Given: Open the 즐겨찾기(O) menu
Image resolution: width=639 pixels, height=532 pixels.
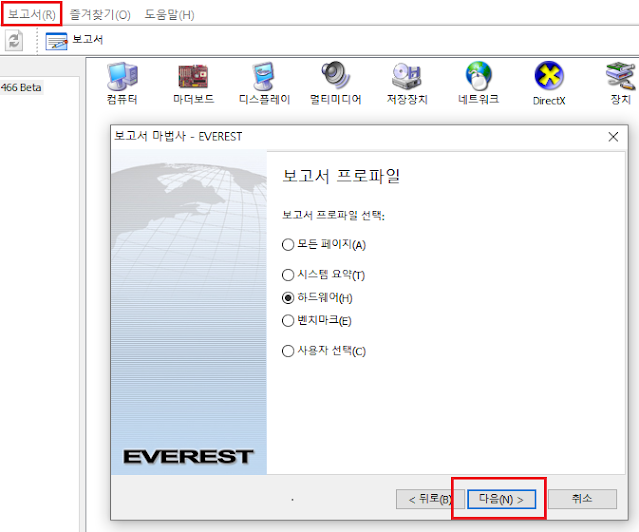Looking at the screenshot, I should point(100,15).
